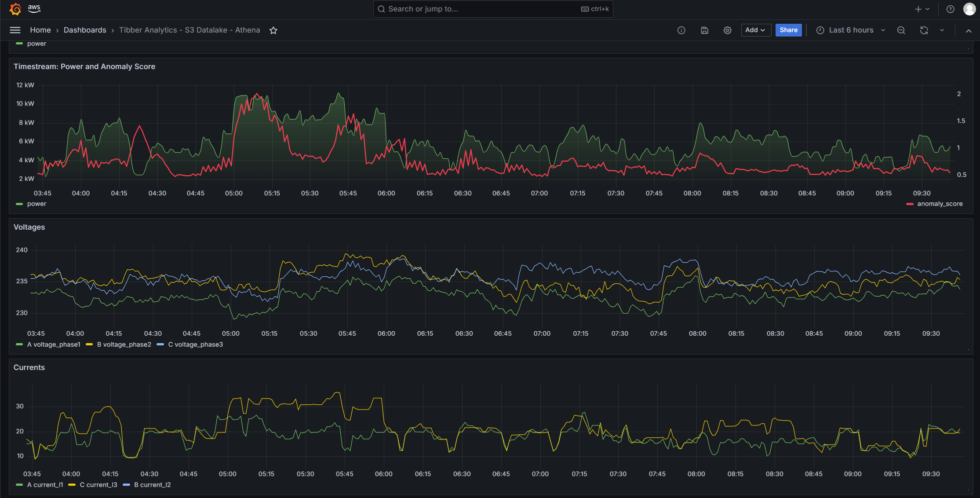Toggle anomaly_score series visibility in legend
Image resolution: width=980 pixels, height=498 pixels.
pyautogui.click(x=939, y=204)
